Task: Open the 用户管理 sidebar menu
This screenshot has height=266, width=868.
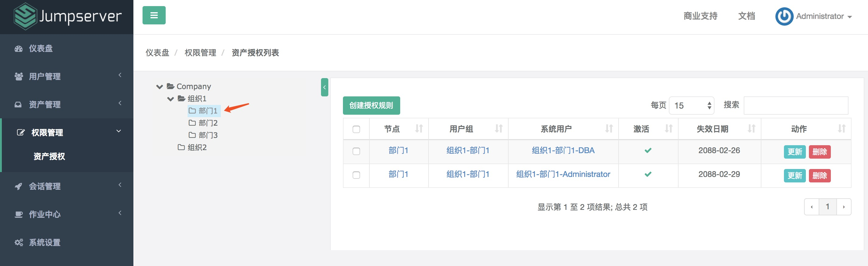Action: point(67,77)
